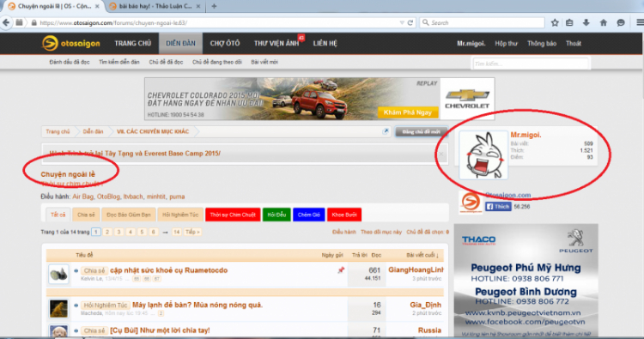Viewport: 644px width, 339px height.
Task: Open the URL history dropdown arrow
Action: 402,23
